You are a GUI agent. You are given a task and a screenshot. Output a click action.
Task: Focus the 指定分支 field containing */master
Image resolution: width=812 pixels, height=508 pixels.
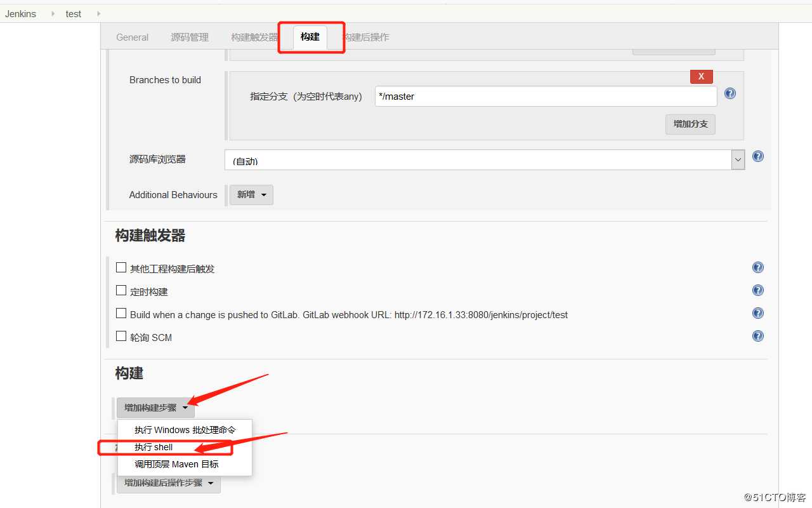click(546, 97)
